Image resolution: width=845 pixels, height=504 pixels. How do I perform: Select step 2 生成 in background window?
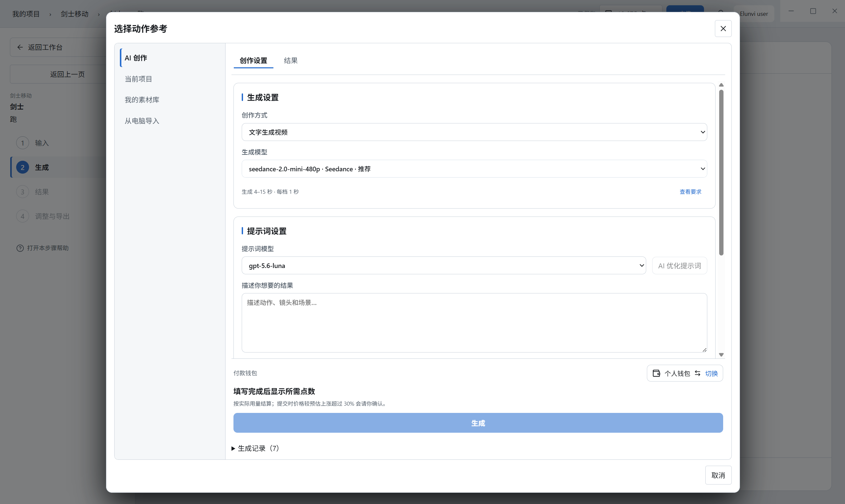coord(58,167)
